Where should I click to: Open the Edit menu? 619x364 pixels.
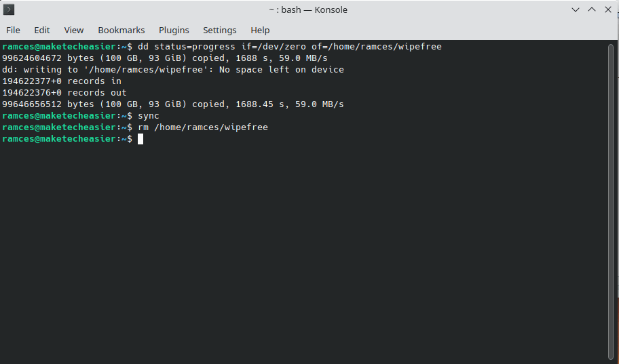click(42, 31)
